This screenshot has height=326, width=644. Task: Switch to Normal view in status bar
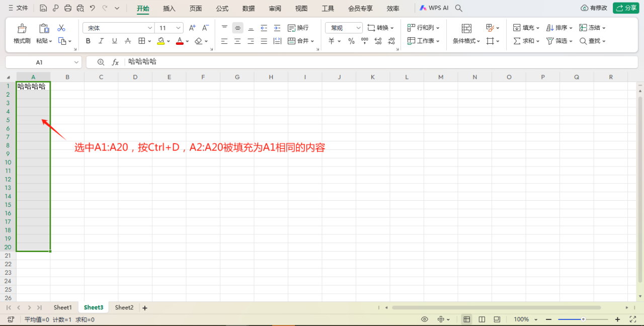[x=467, y=319]
